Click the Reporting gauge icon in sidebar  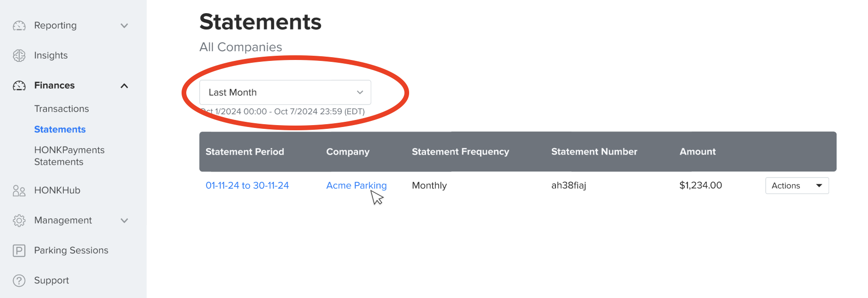tap(19, 26)
